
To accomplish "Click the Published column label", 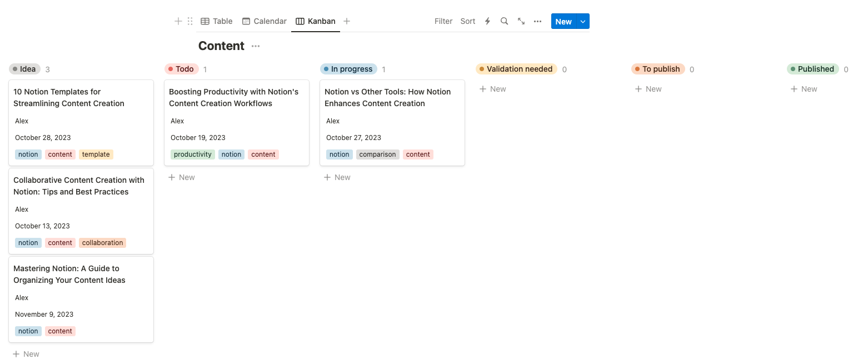I will [813, 69].
